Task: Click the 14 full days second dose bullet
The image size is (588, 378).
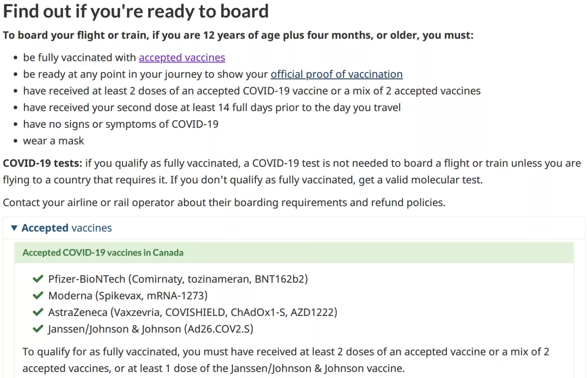Action: pos(212,108)
